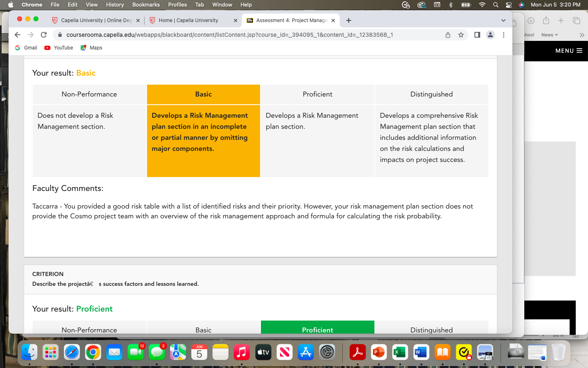Click Chrome's forward navigation arrow
Image resolution: width=588 pixels, height=368 pixels.
click(x=31, y=35)
